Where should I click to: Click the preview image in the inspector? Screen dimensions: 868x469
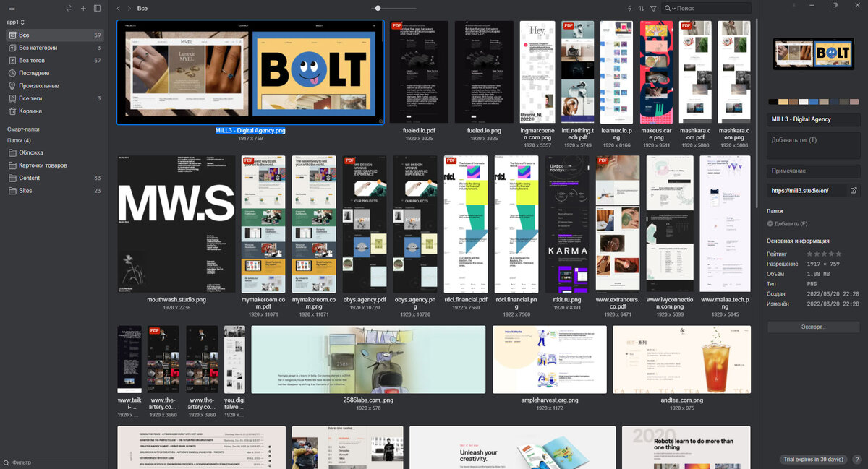(813, 54)
